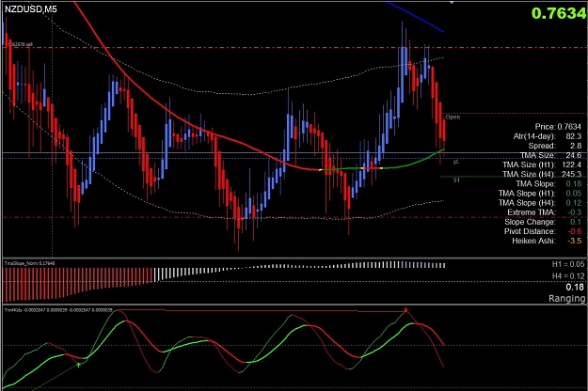Click the 'H4 = 0.12' slope label

pos(568,276)
